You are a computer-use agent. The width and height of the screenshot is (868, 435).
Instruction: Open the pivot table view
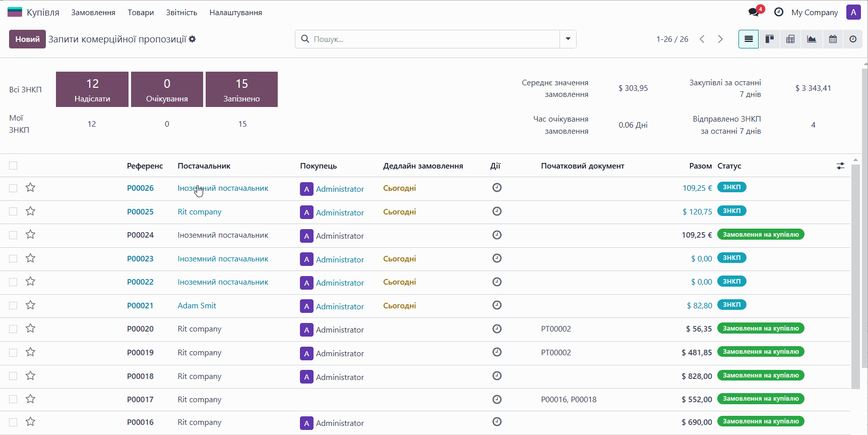tap(790, 39)
